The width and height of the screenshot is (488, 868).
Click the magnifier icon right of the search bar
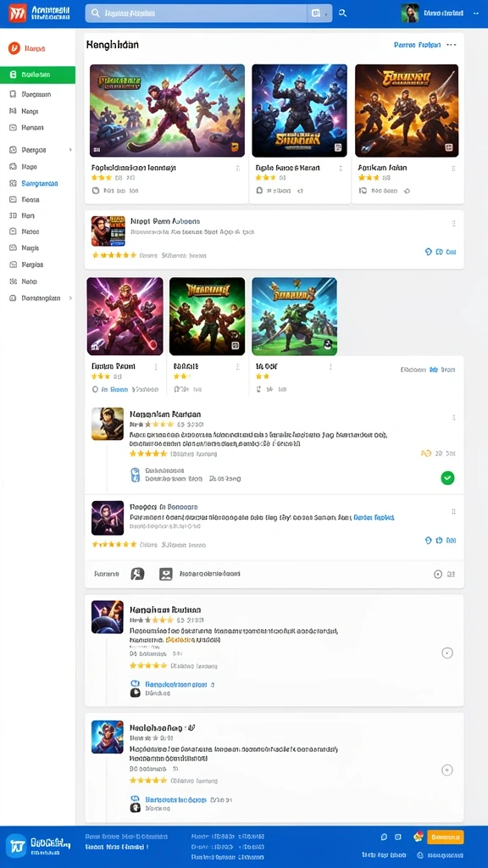[x=342, y=13]
